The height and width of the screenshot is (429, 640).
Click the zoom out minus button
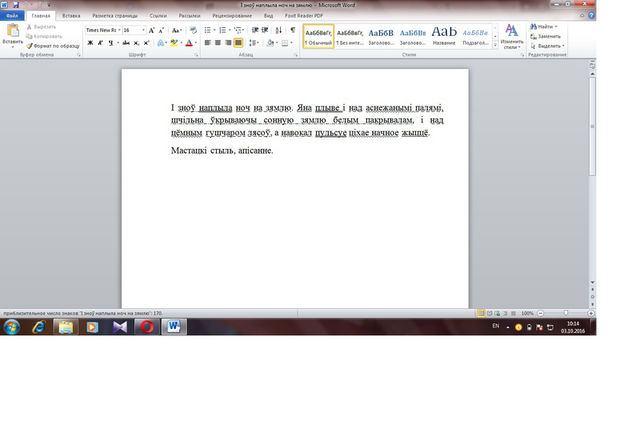(x=540, y=313)
